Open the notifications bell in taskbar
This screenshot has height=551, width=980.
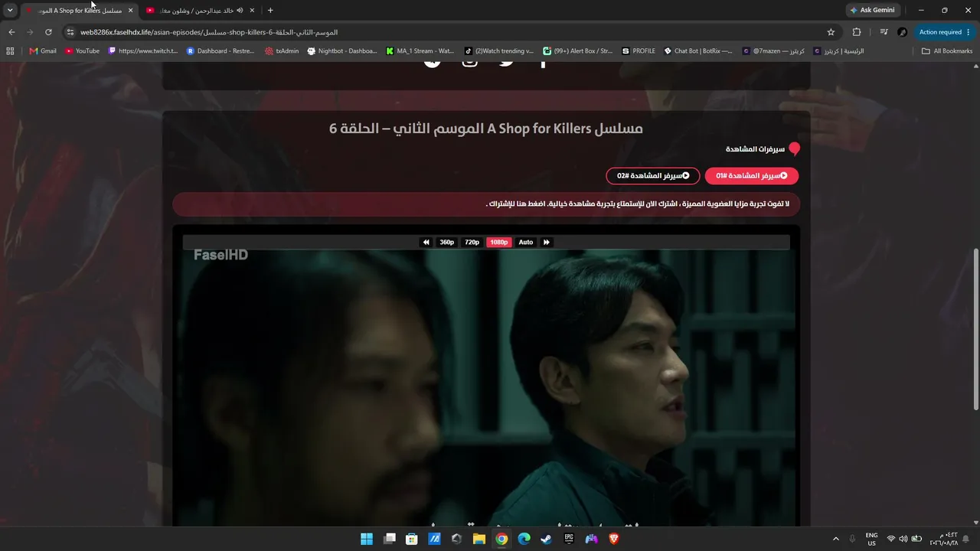(x=966, y=539)
